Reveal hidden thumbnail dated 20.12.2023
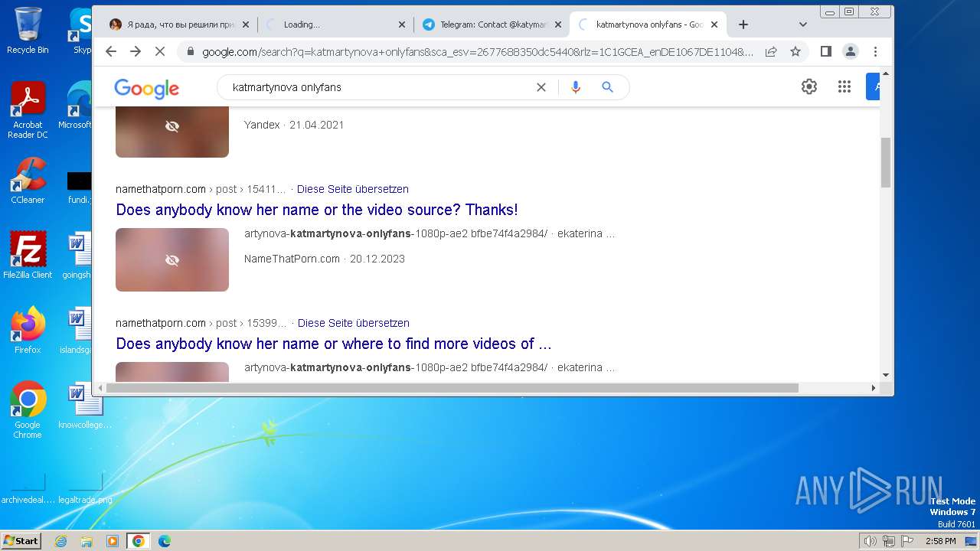 pyautogui.click(x=172, y=259)
